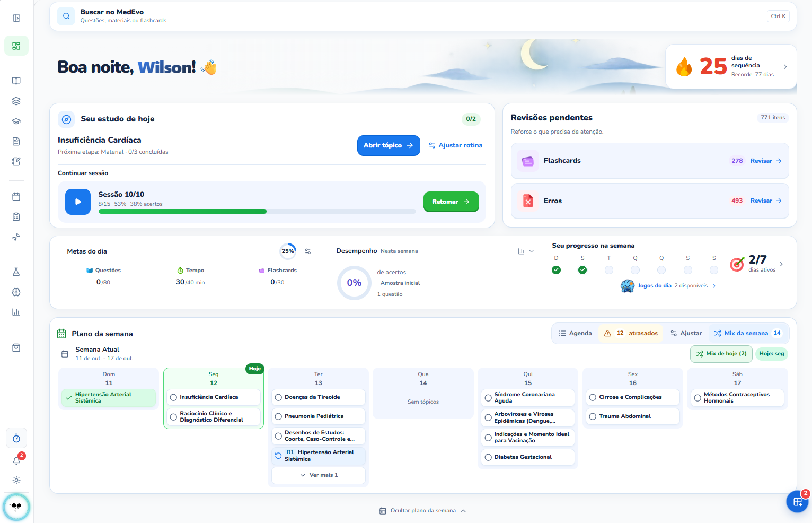
Task: Open the open-book icon in the sidebar
Action: coord(16,81)
